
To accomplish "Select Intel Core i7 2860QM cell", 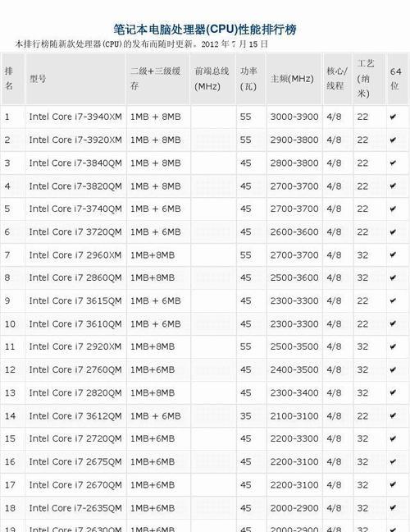I will point(75,277).
